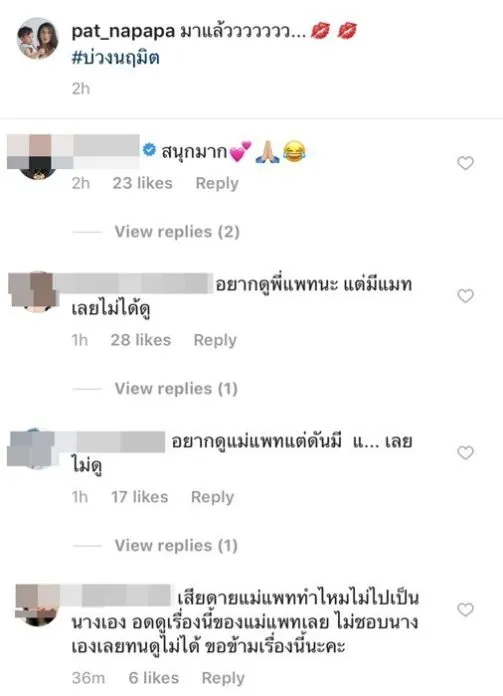This screenshot has width=503, height=696.
Task: Open pat_napapa username link
Action: point(123,32)
